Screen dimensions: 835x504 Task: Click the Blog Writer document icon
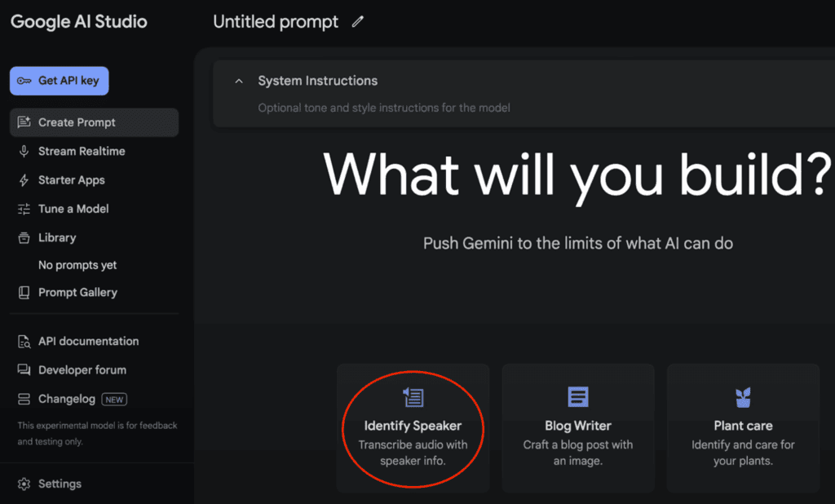(578, 397)
